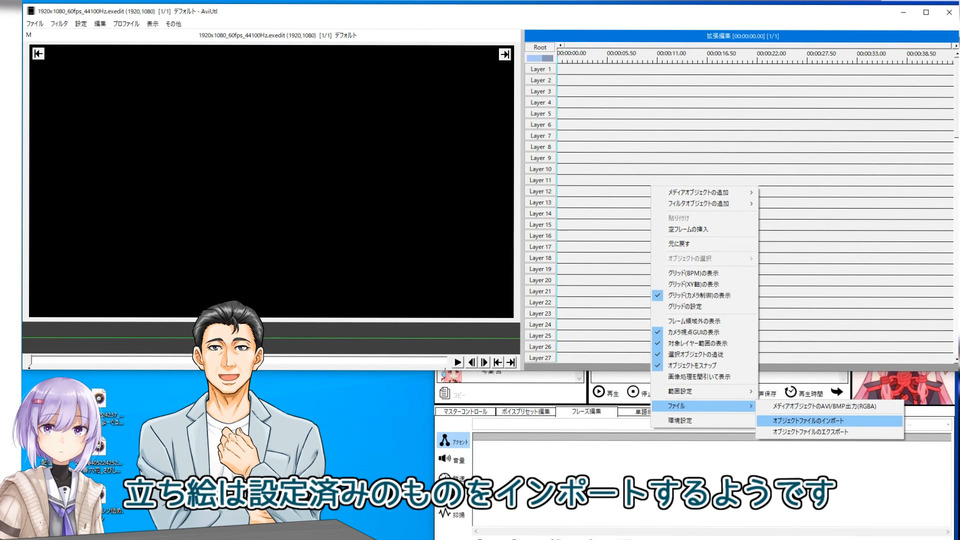The width and height of the screenshot is (960, 540).
Task: Click the selection-start marker icon on preview
Action: [x=38, y=54]
